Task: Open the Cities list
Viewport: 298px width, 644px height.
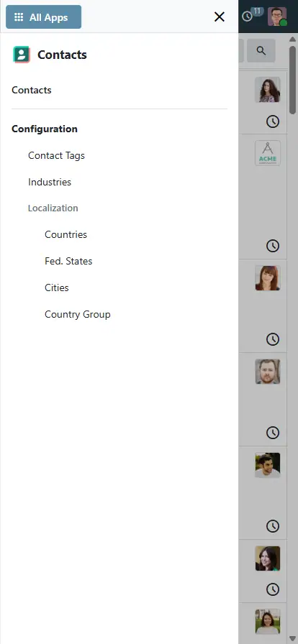Action: (x=57, y=287)
